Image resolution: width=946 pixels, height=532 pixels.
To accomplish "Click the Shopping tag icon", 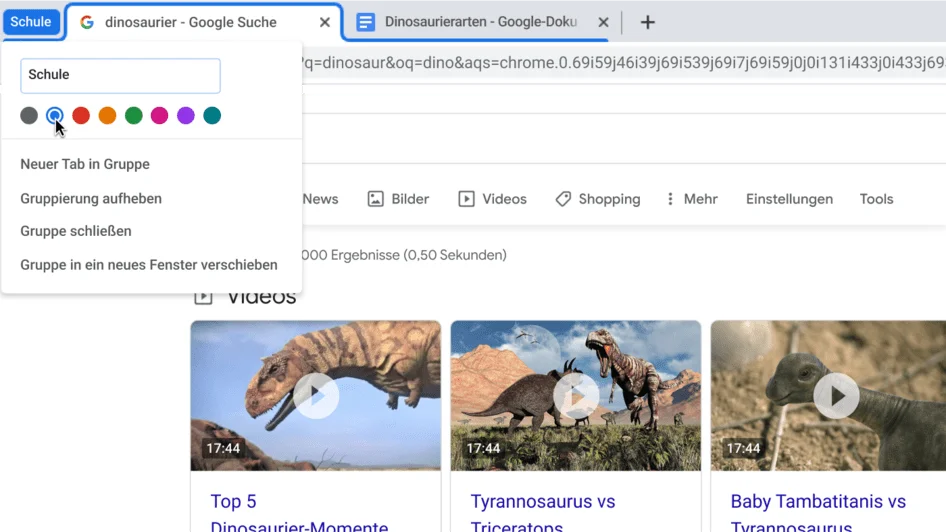I will [563, 199].
